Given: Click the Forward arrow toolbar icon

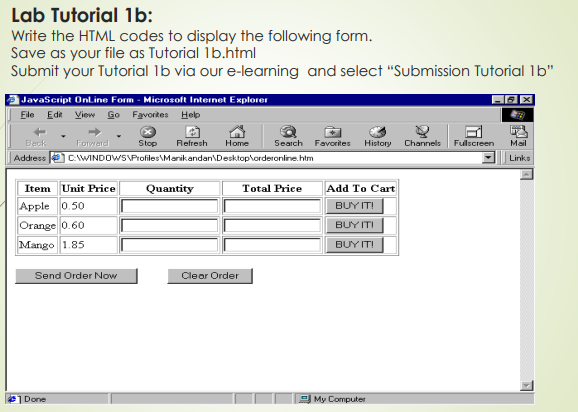Looking at the screenshot, I should (x=94, y=132).
